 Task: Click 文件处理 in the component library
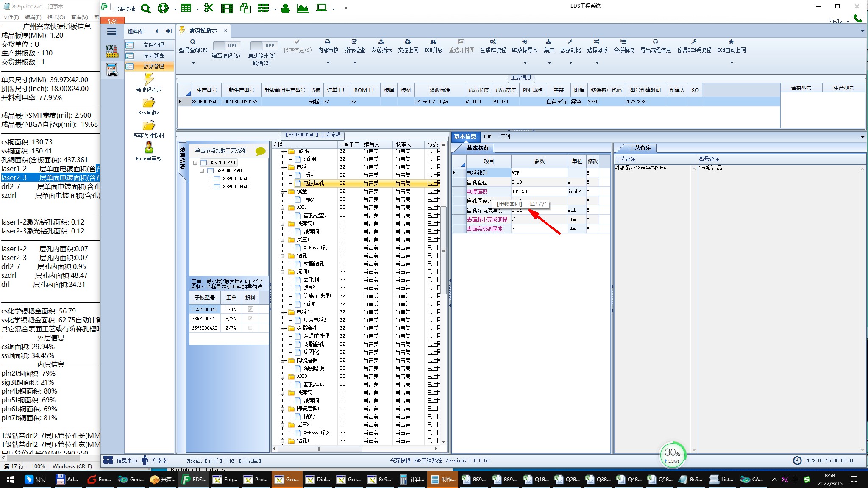pos(153,45)
